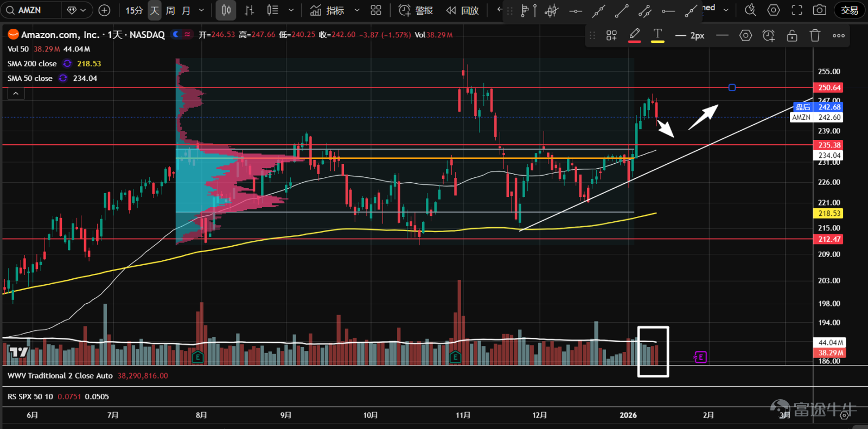Screen dimensions: 868x429
Task: Click the purple upcoming earnings E marker
Action: click(x=700, y=357)
